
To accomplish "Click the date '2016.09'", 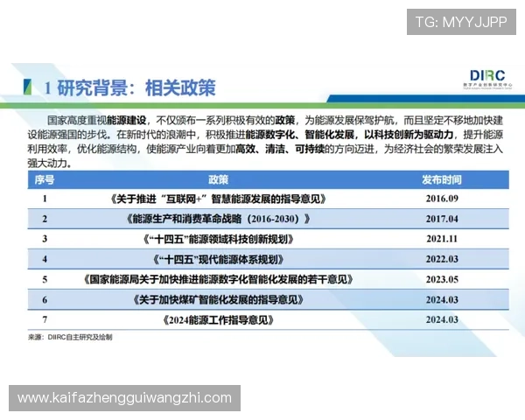I will click(442, 199).
